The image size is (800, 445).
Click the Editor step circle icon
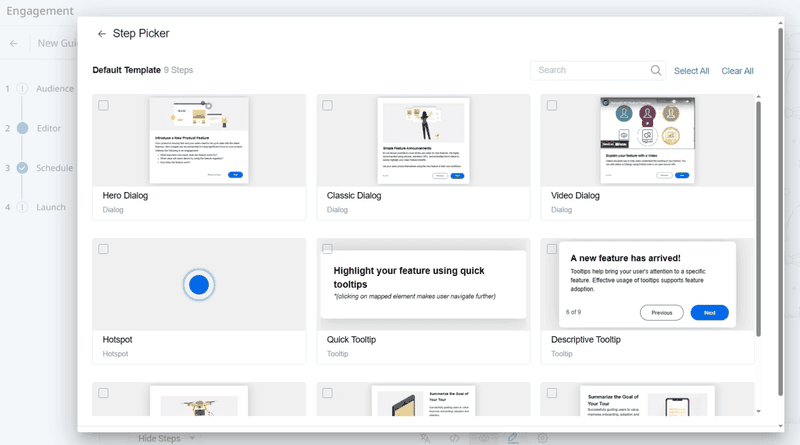[22, 128]
